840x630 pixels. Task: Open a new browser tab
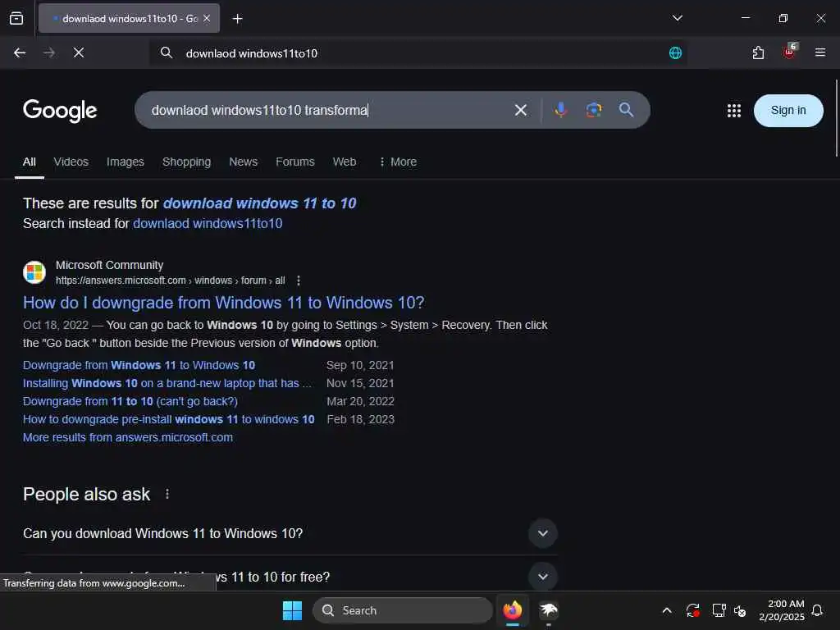(237, 19)
